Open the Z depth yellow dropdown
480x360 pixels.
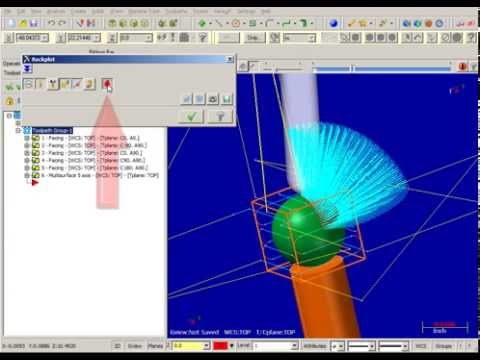pos(206,346)
